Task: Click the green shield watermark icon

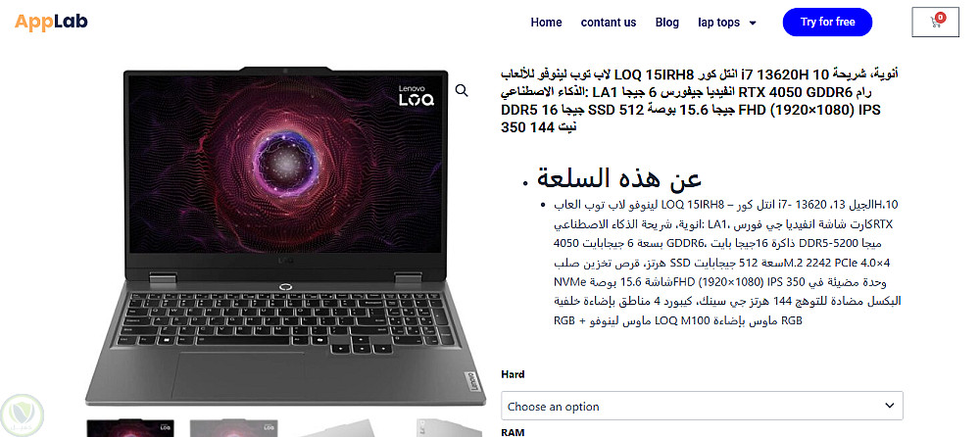Action: click(22, 416)
